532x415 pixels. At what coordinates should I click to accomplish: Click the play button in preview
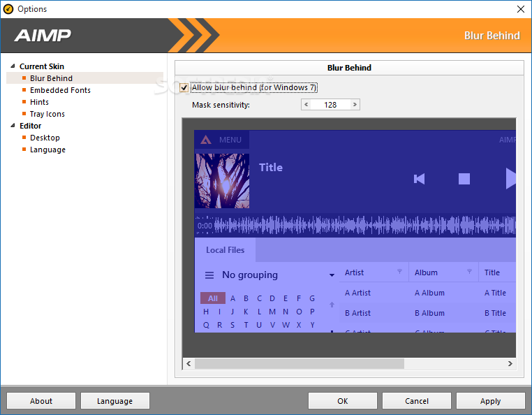click(510, 179)
